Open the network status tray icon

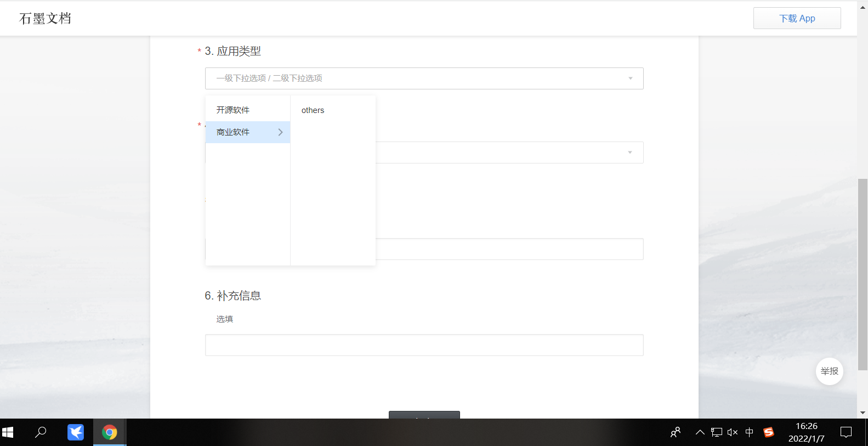tap(716, 432)
